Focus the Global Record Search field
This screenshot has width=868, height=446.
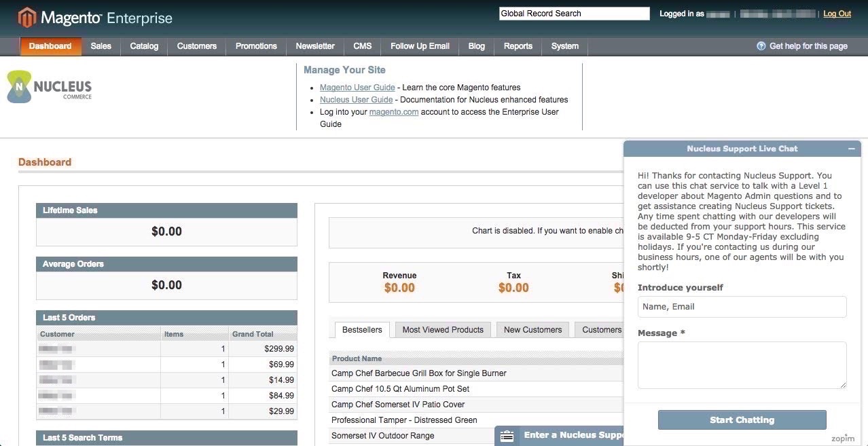tap(575, 14)
